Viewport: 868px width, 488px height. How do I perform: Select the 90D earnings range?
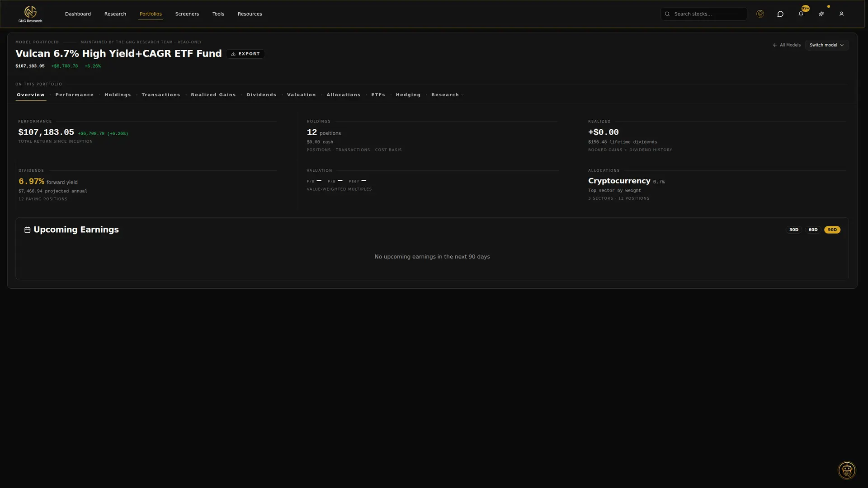(832, 230)
